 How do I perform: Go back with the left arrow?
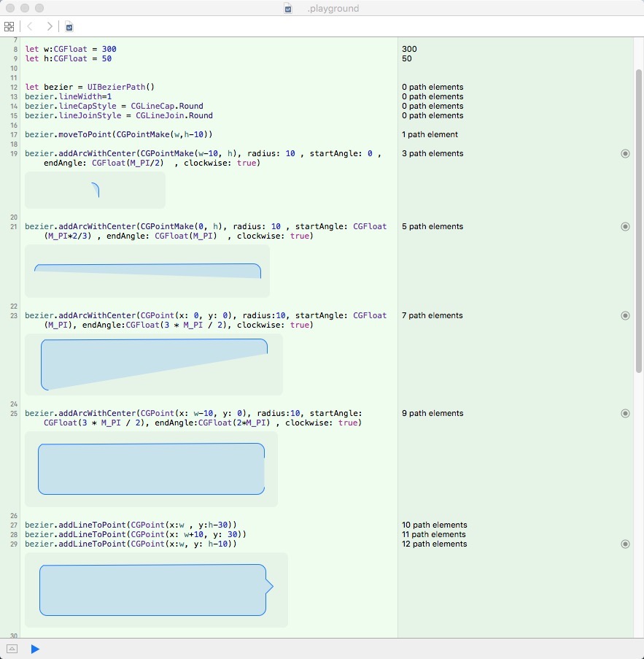tap(30, 26)
